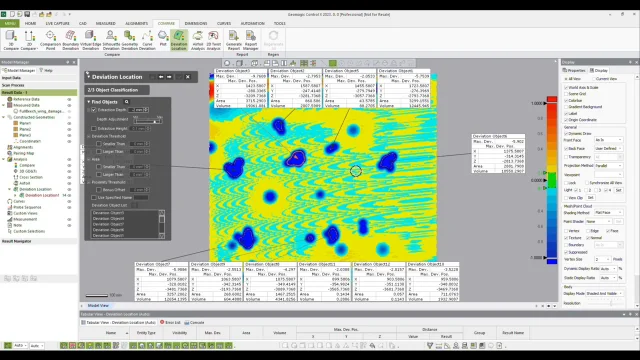
Task: Click the new file icon in title bar
Action: 12,14
